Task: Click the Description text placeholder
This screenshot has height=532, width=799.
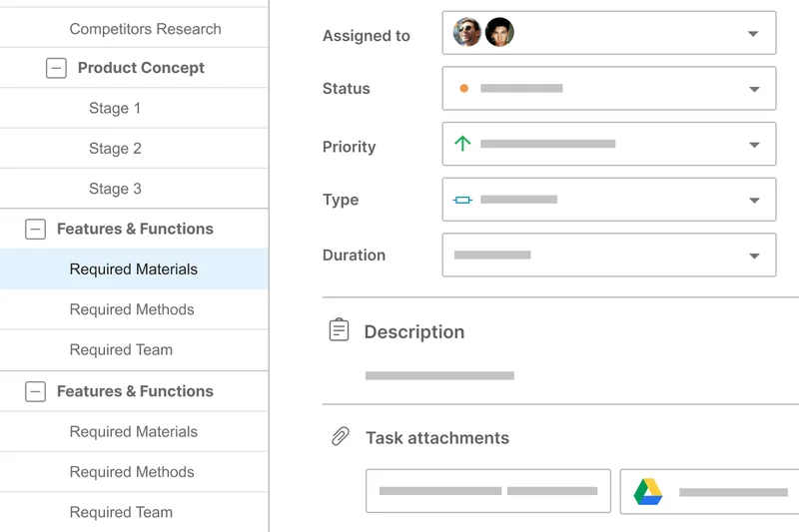Action: point(439,376)
